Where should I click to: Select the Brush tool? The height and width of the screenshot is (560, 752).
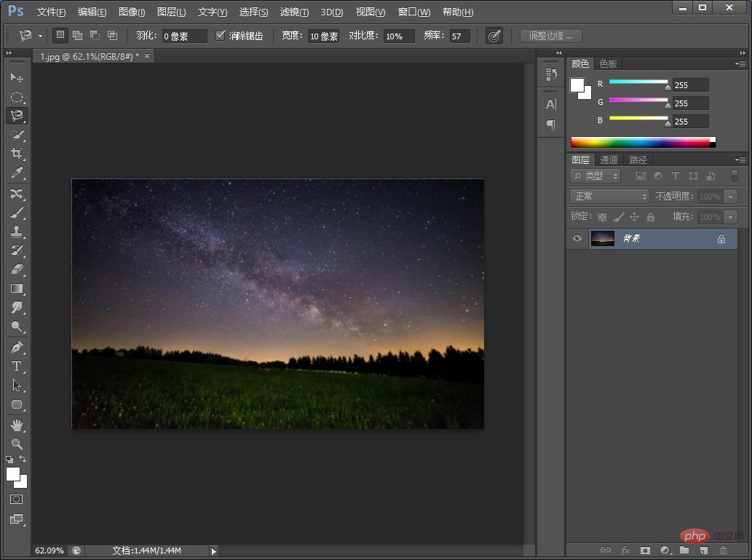(17, 213)
